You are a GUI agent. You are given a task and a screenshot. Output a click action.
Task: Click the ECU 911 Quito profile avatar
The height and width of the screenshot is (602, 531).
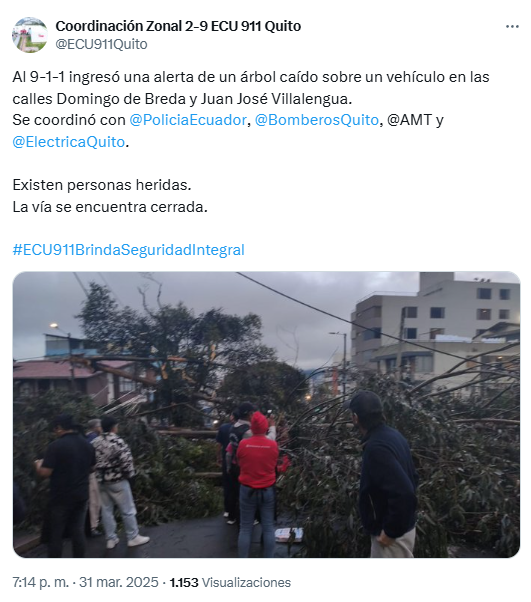[x=30, y=35]
